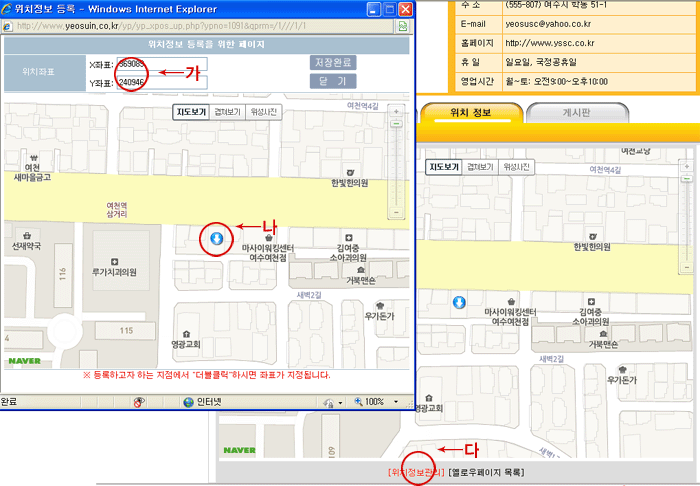
Task: Click zoom-out minus button on background map slider
Action: 687,267
